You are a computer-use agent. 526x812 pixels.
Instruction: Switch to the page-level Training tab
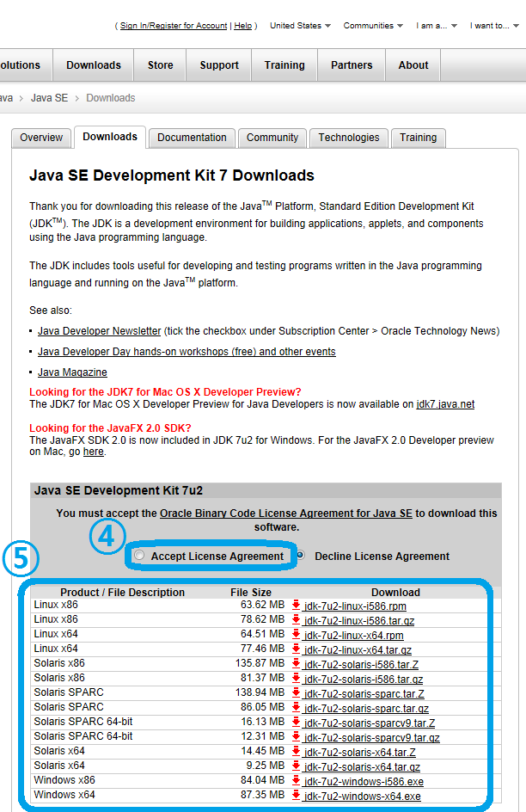[418, 138]
